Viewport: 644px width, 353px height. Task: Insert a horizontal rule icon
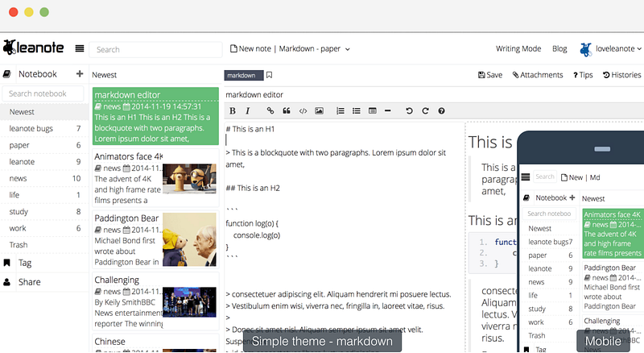(x=387, y=110)
